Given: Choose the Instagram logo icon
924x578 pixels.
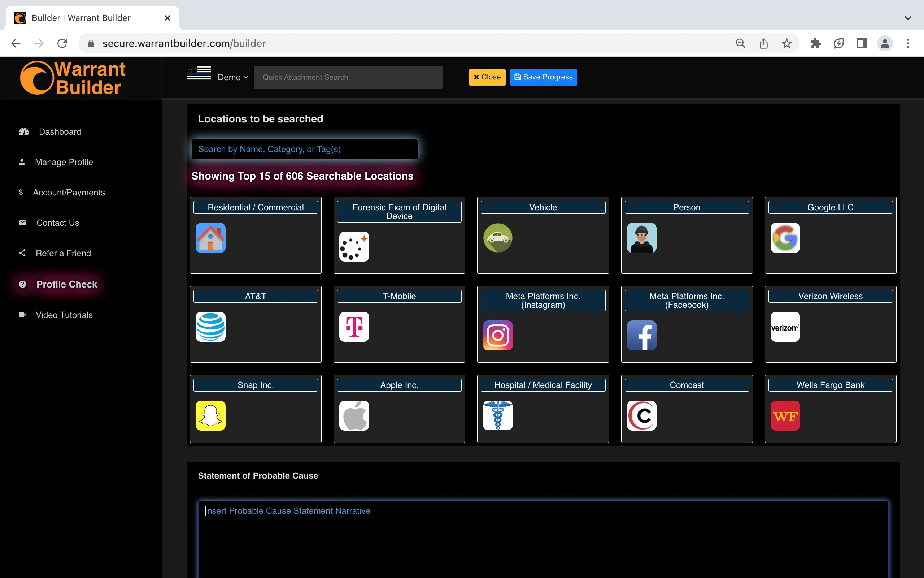Looking at the screenshot, I should click(x=498, y=336).
